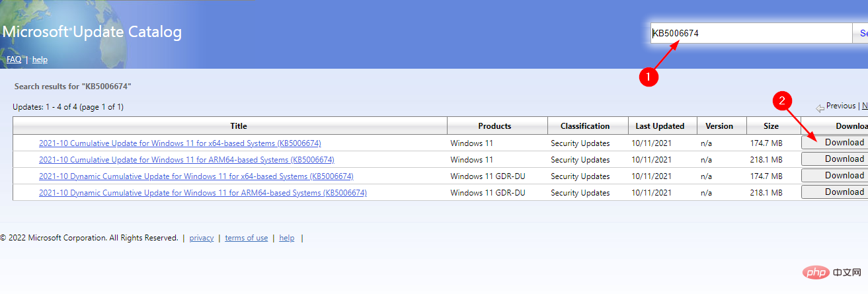Sort results by the Products column header
868x294 pixels.
point(494,126)
